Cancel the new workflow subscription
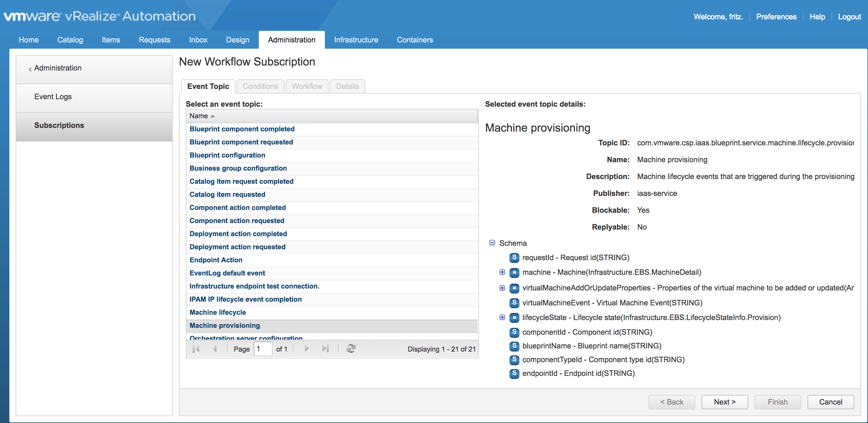The image size is (868, 423). 831,402
